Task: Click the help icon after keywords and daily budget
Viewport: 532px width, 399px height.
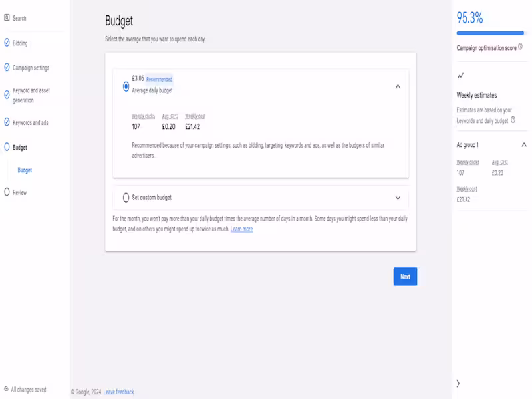Action: coord(513,120)
